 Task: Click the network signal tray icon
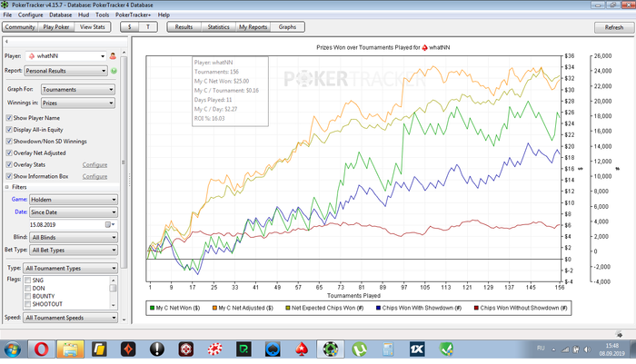564,349
